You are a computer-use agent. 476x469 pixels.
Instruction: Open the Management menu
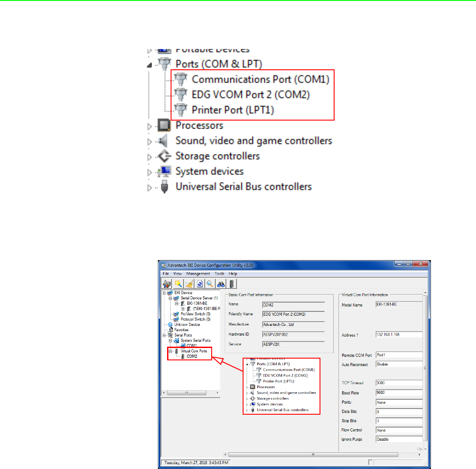click(198, 274)
